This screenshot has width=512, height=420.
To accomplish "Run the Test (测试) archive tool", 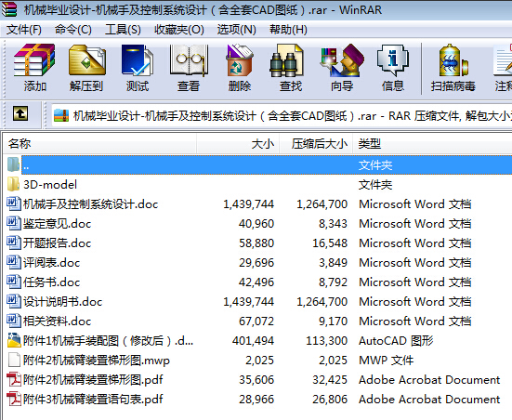I will click(138, 60).
